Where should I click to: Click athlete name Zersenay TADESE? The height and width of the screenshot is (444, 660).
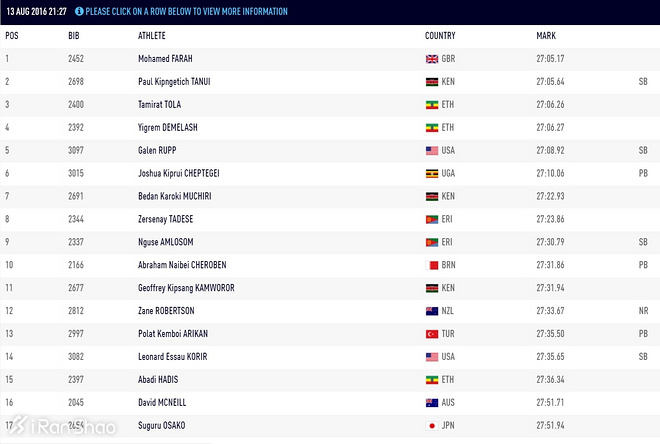tap(165, 219)
